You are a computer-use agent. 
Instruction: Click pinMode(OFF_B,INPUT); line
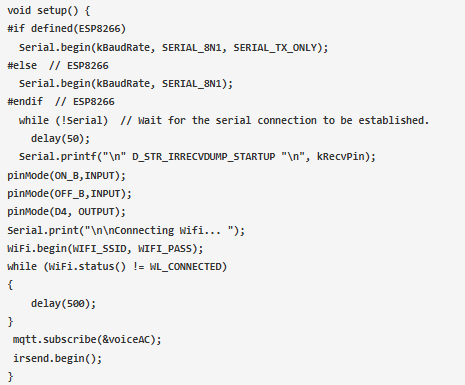coord(69,194)
